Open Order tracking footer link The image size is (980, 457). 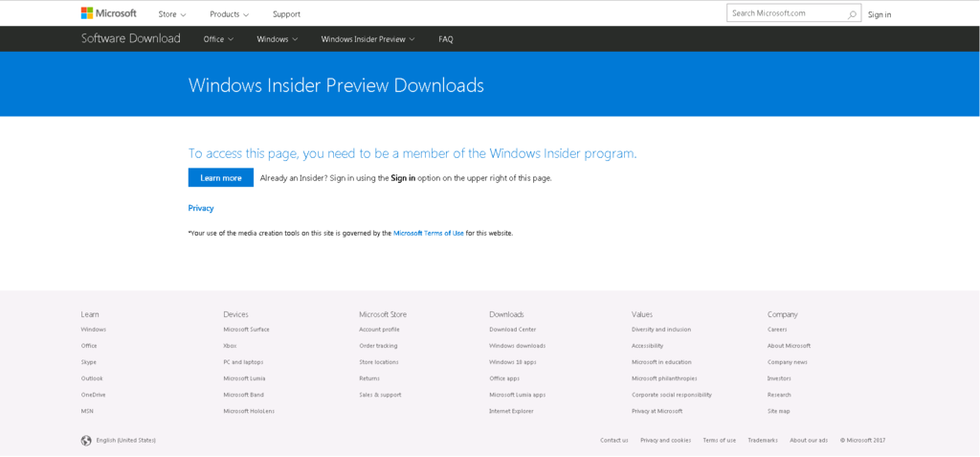(378, 346)
